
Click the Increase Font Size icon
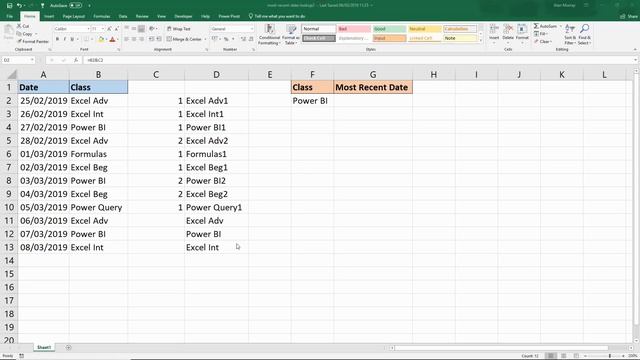point(109,29)
